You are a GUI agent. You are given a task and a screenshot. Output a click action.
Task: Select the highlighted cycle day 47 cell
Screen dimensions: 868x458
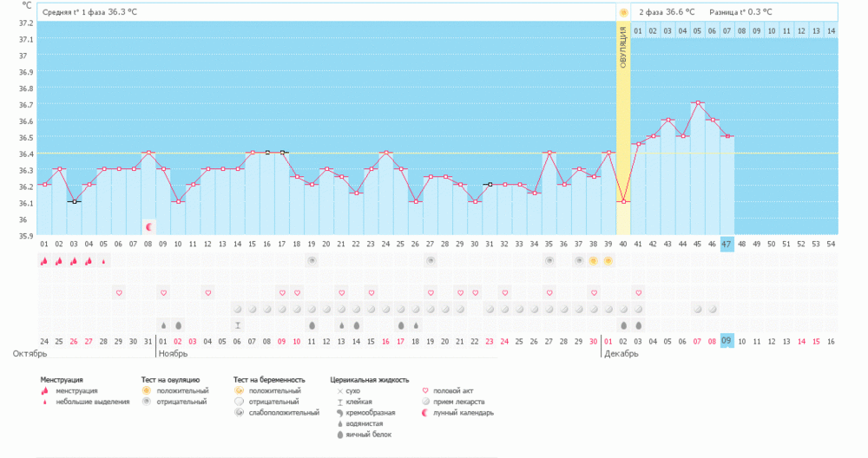pos(727,245)
